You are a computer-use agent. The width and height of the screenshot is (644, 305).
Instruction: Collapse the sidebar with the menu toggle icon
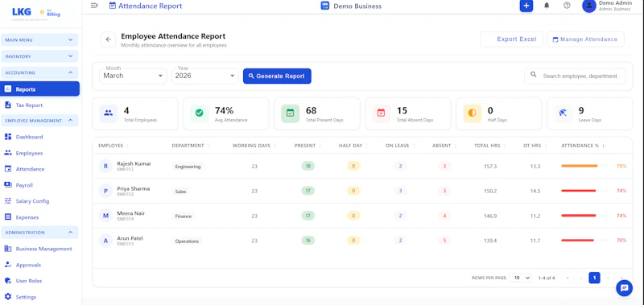pyautogui.click(x=94, y=6)
